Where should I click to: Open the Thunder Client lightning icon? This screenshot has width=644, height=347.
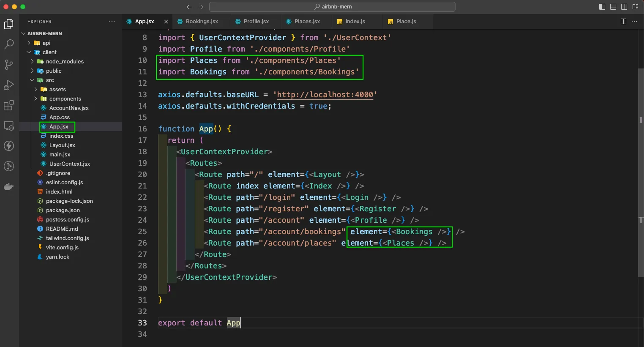9,146
